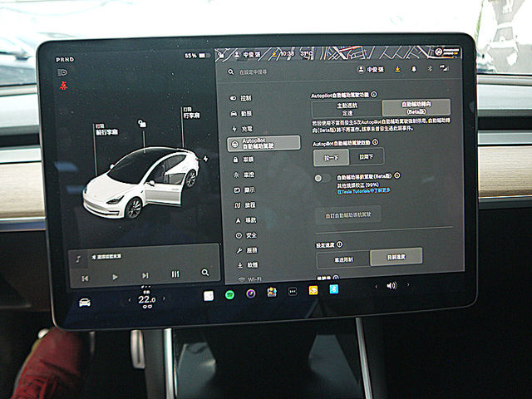This screenshot has width=532, height=399.
Task: Open the 動態 car settings menu
Action: [x=241, y=113]
